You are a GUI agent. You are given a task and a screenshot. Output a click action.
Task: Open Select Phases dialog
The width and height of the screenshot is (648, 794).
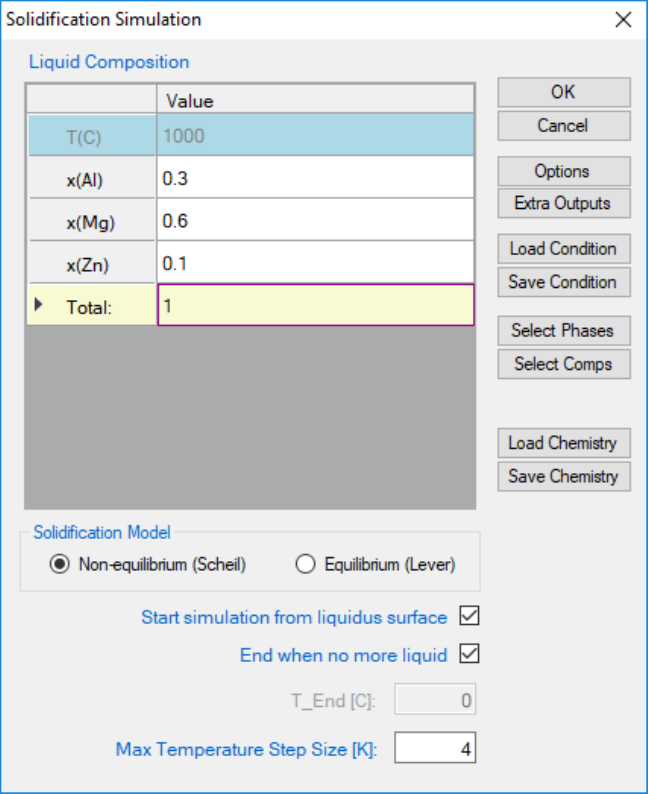coord(564,331)
